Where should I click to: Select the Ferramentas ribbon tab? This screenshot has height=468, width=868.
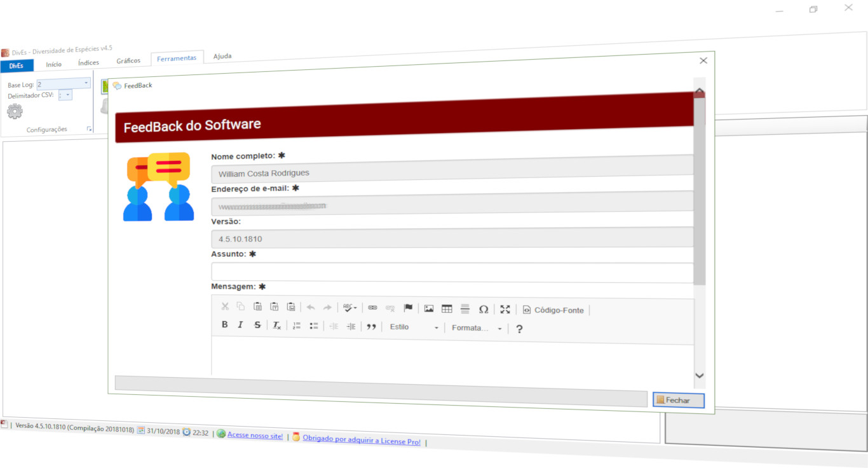[177, 58]
